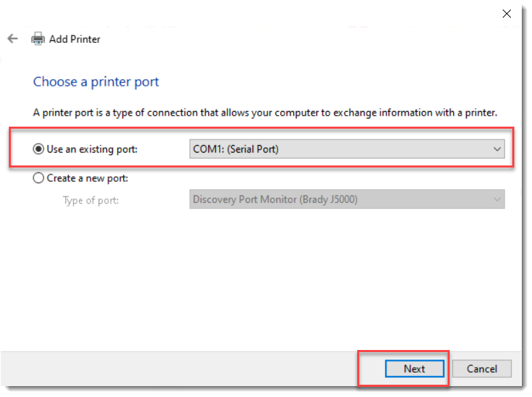Click the empty white area below the port options
This screenshot has height=397, width=532.
265,279
